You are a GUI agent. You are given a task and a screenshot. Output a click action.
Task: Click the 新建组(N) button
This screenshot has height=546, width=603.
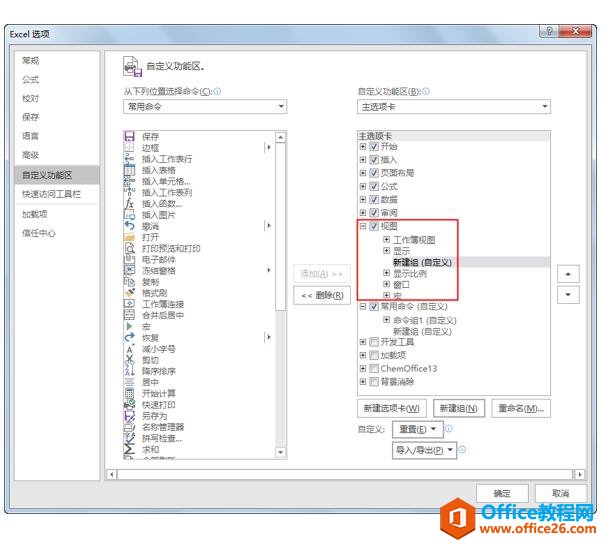tap(458, 408)
